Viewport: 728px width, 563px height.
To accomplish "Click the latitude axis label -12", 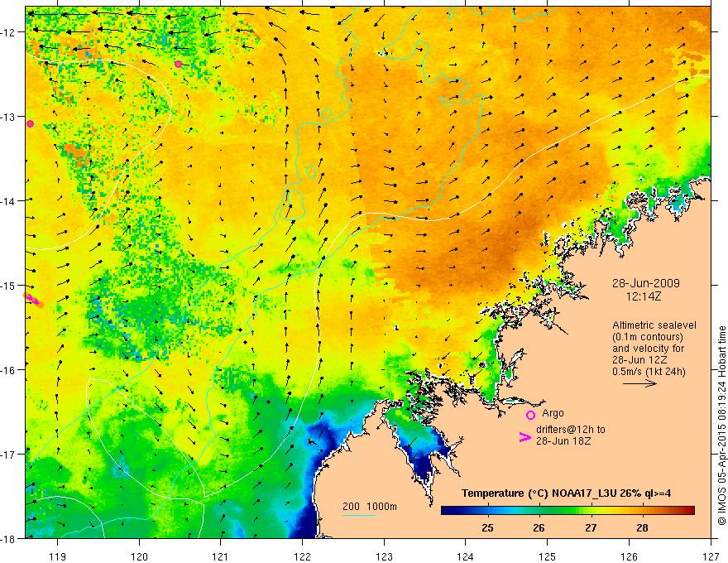I will [x=9, y=32].
